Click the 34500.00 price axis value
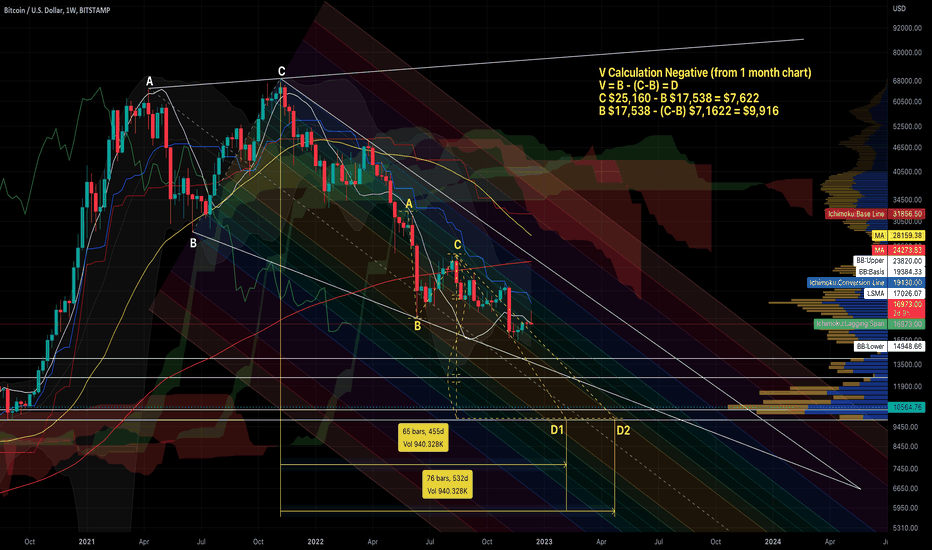932x550 pixels. pos(907,200)
